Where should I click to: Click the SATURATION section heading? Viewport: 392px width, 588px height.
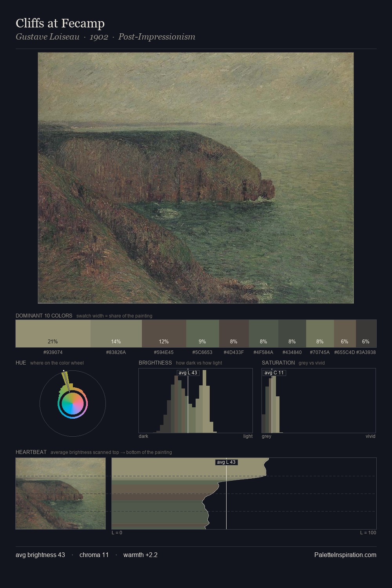pos(278,363)
